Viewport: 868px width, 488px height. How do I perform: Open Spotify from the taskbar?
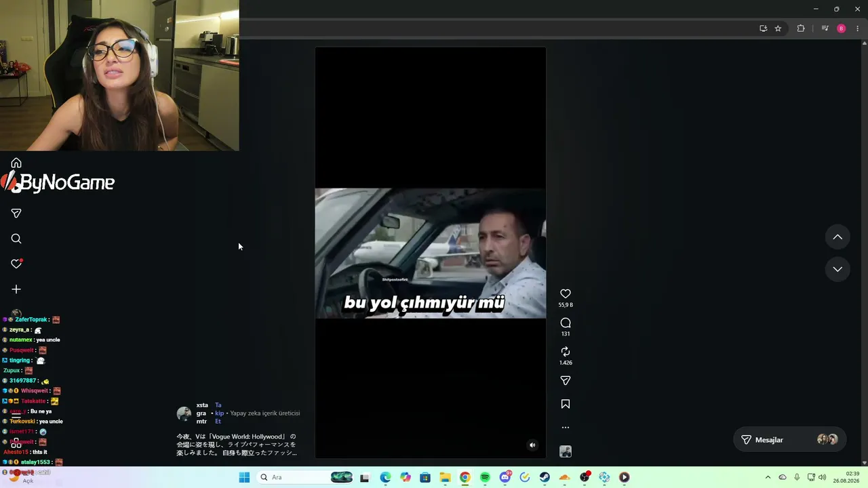pyautogui.click(x=485, y=477)
